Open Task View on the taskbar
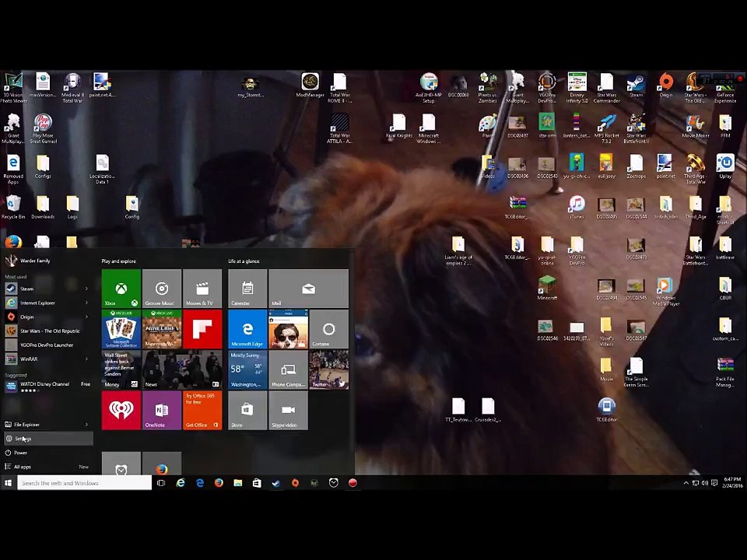 pos(161,483)
